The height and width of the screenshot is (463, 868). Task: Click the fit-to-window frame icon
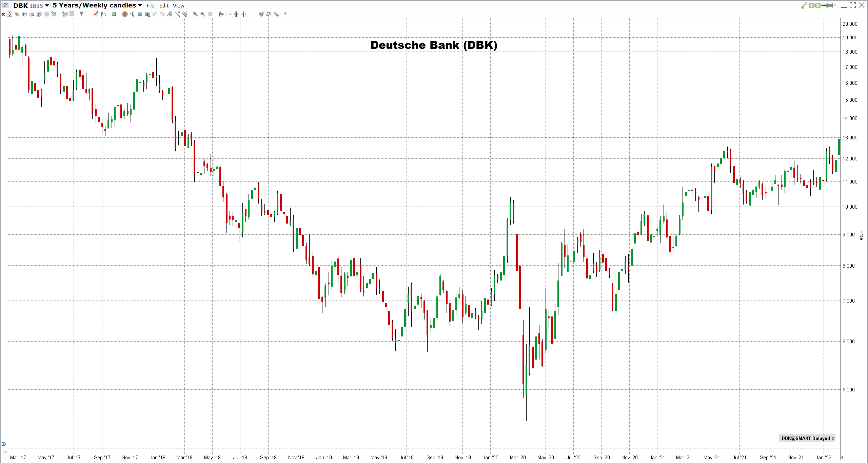(210, 14)
